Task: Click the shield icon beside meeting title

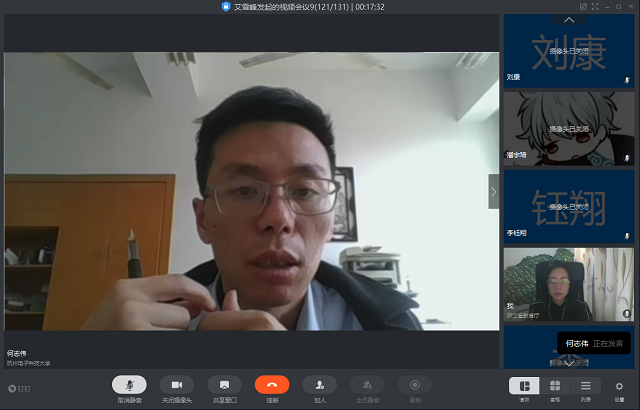Action: (226, 6)
